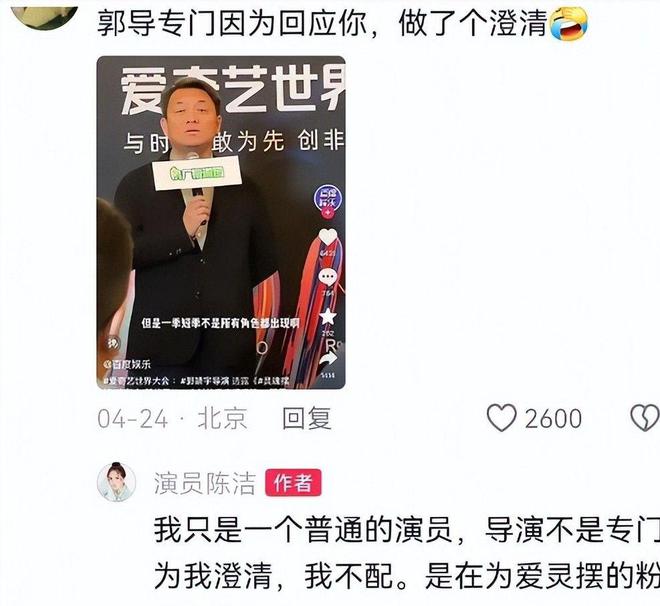Like the comment with 2600 likes

coord(502,418)
